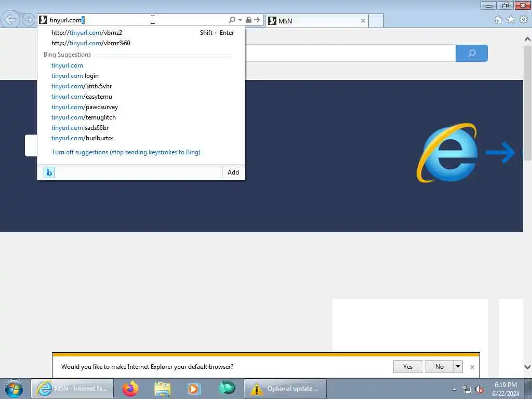Click the muted volume tray icon
The height and width of the screenshot is (399, 532).
click(x=480, y=390)
